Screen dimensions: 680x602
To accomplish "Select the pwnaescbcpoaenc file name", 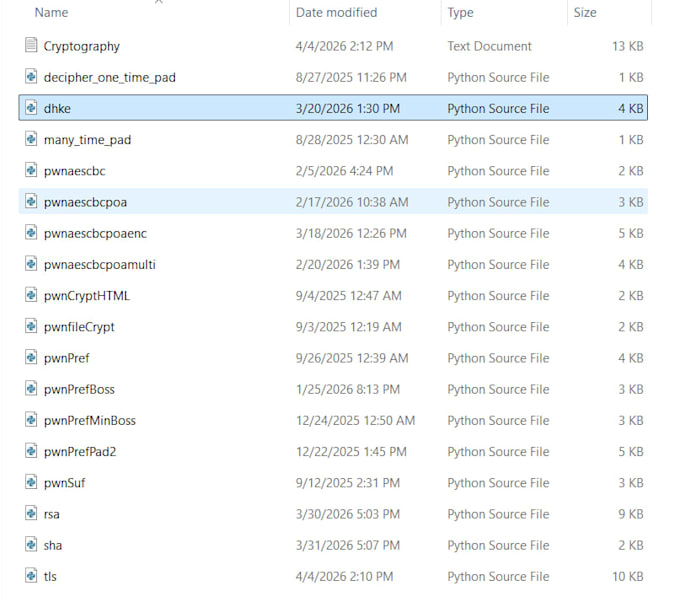I will tap(95, 234).
